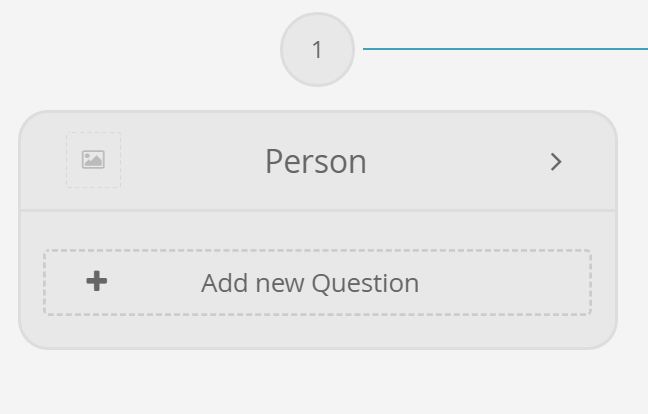Click the Add new Question button
Screen dimensions: 648x414
point(317,283)
